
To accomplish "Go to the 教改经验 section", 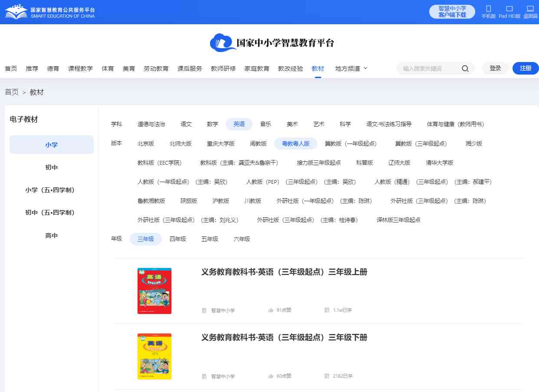I will [x=290, y=69].
